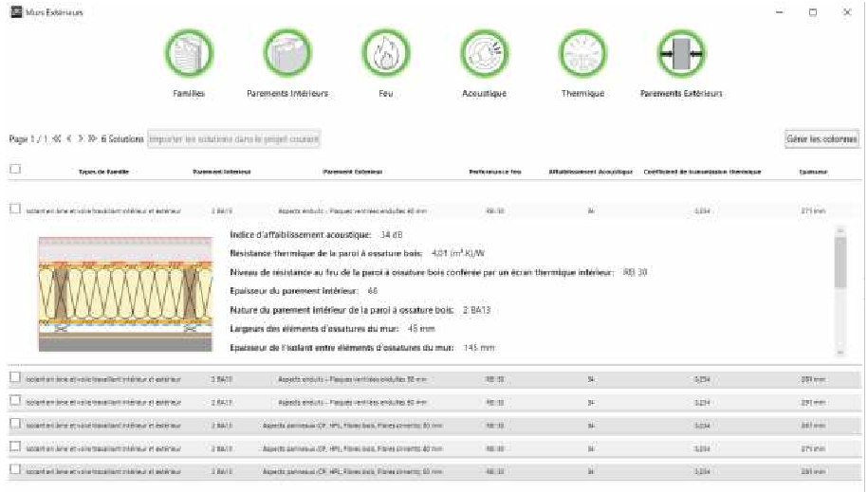Open the Thermique filter icon
Image resolution: width=868 pixels, height=492 pixels.
582,53
